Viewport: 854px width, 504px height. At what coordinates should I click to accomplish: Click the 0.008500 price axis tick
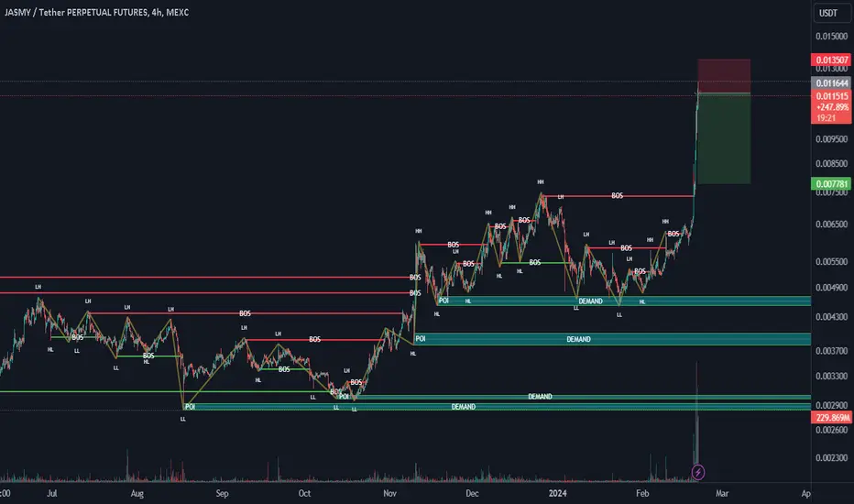pos(831,163)
